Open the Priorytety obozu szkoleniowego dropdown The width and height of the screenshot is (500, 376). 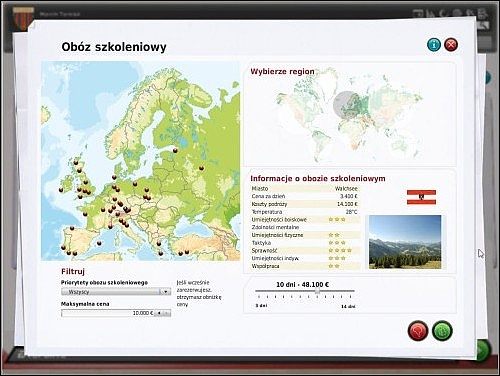pos(116,292)
